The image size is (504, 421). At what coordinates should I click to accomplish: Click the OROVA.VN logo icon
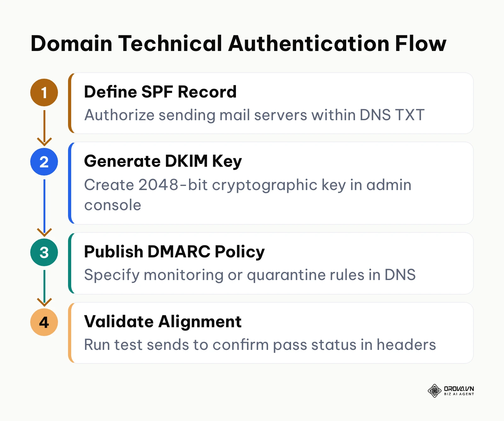coord(435,391)
